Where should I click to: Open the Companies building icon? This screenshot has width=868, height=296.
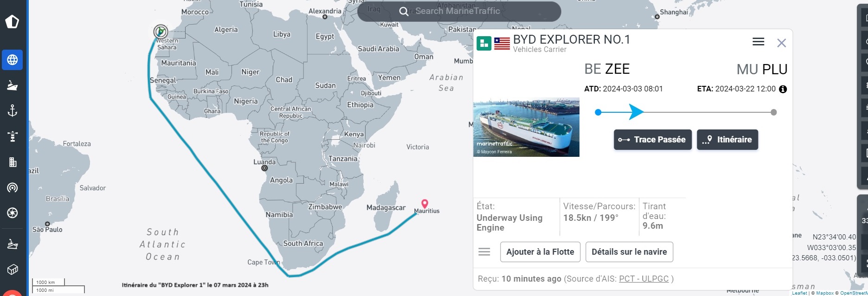[x=13, y=162]
